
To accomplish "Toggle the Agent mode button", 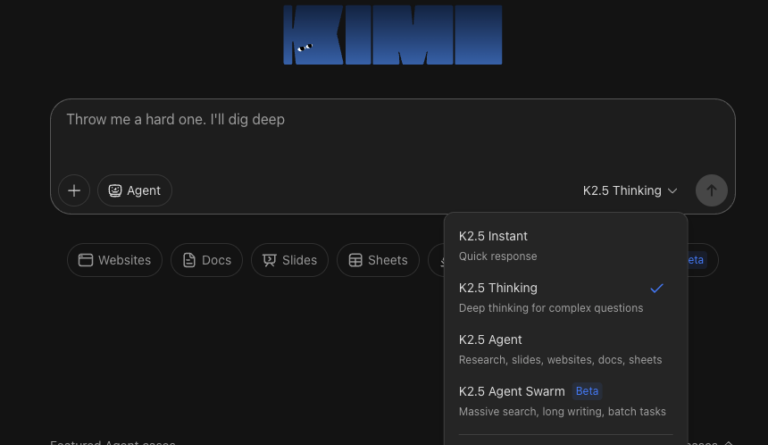I will pyautogui.click(x=135, y=190).
